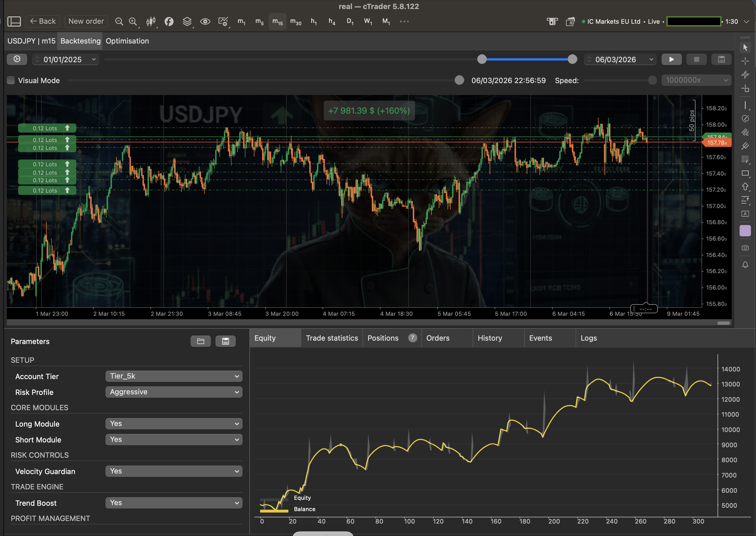This screenshot has height=536, width=756.
Task: Select the candlestick chart type icon
Action: [x=151, y=21]
